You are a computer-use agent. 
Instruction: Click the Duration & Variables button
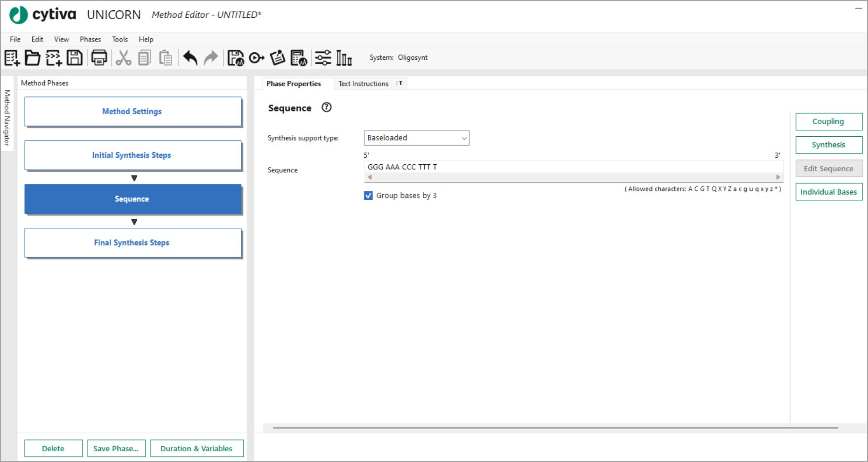[x=196, y=448]
